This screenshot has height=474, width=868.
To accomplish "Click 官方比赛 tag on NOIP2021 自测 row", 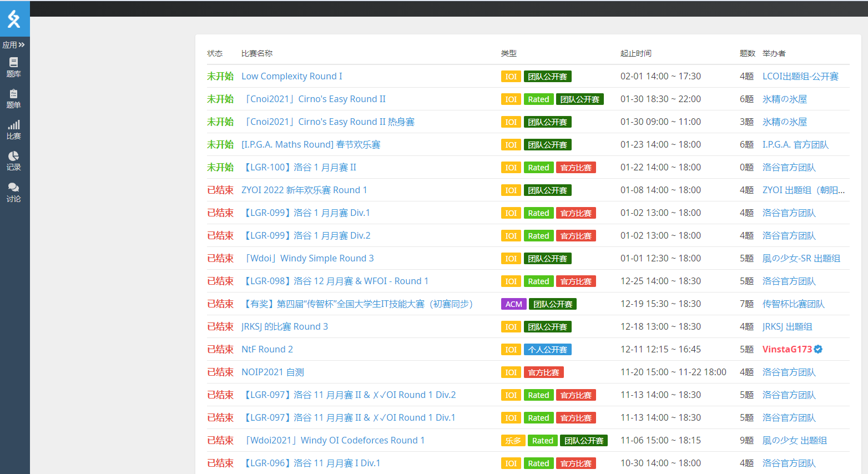I will click(544, 372).
